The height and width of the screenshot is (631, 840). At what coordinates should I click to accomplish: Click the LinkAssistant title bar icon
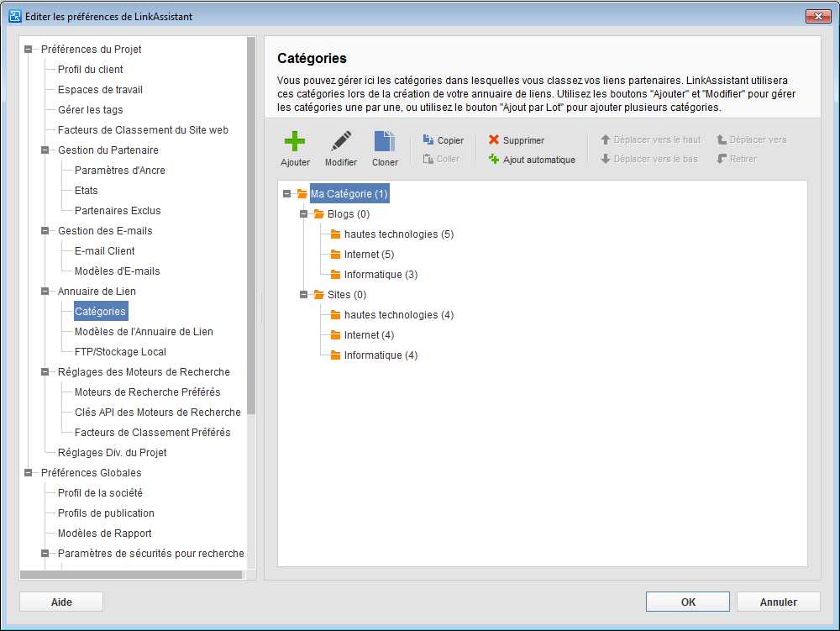click(x=15, y=16)
